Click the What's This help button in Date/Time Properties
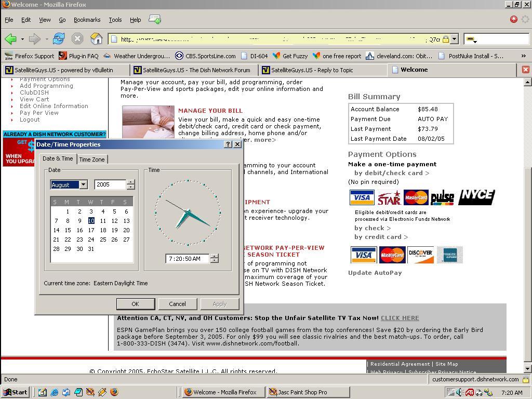This screenshot has height=399, width=532. point(229,144)
